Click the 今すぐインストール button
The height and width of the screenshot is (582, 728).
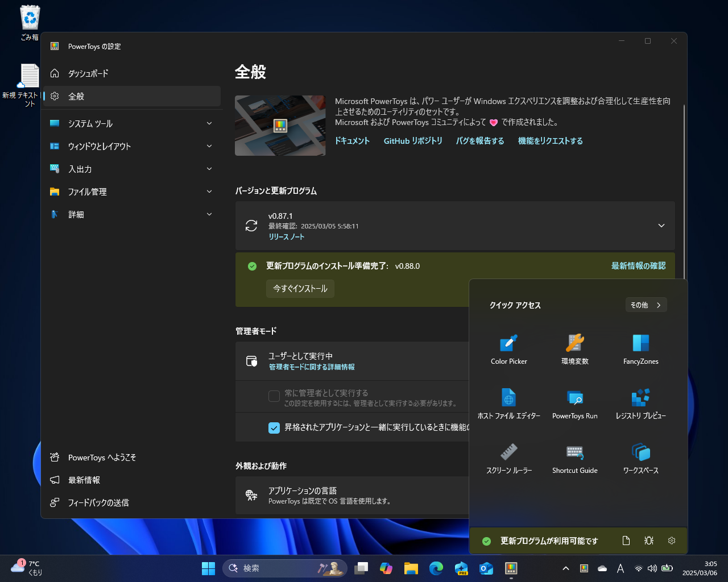coord(300,288)
